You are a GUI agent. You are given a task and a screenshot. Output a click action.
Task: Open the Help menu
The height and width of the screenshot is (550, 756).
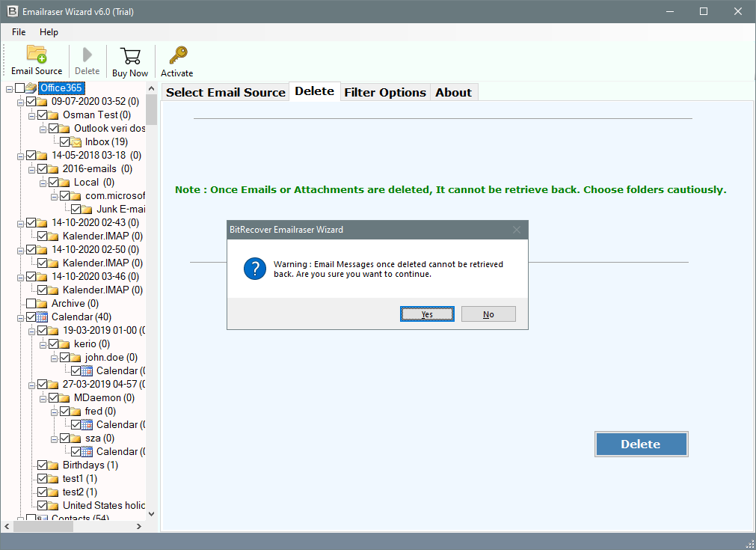pos(49,32)
